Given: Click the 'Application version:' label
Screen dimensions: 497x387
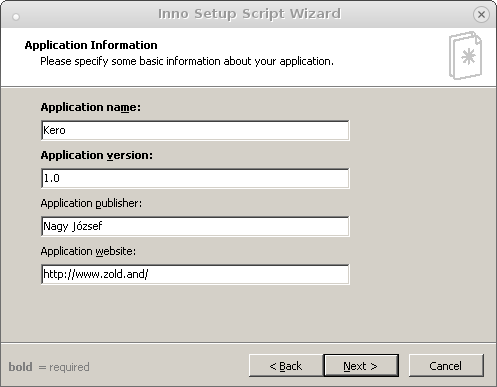Looking at the screenshot, I should (x=97, y=155).
